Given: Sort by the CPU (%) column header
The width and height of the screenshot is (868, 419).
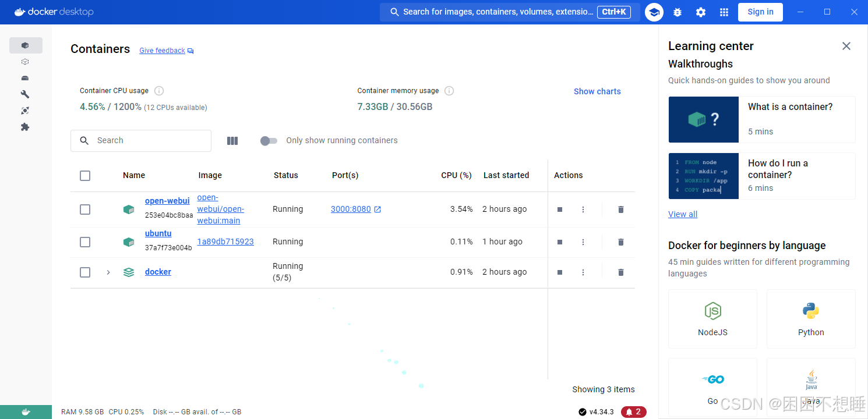Looking at the screenshot, I should point(456,175).
